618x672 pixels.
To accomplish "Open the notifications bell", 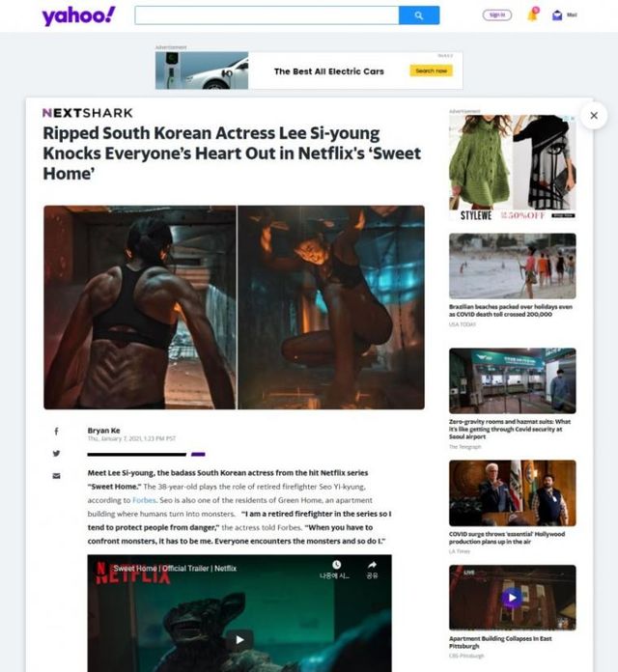I will click(x=532, y=14).
